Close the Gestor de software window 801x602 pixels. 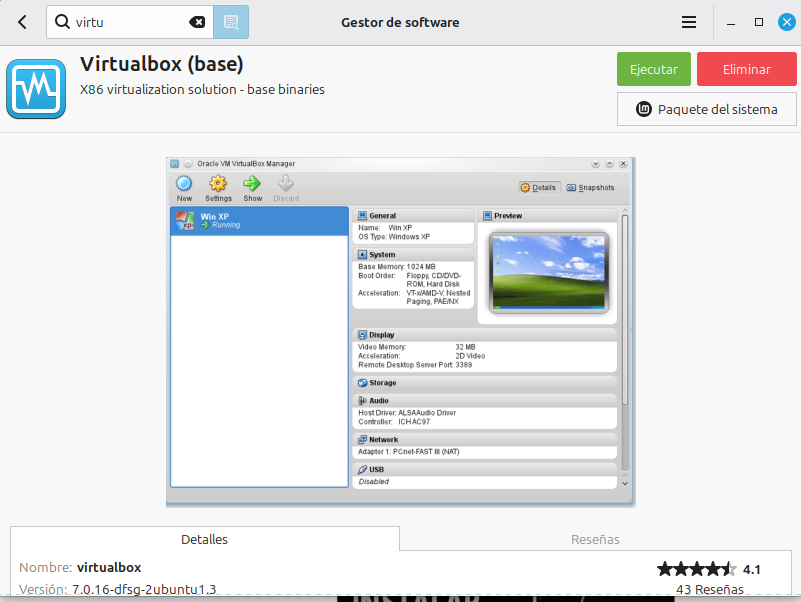787,22
